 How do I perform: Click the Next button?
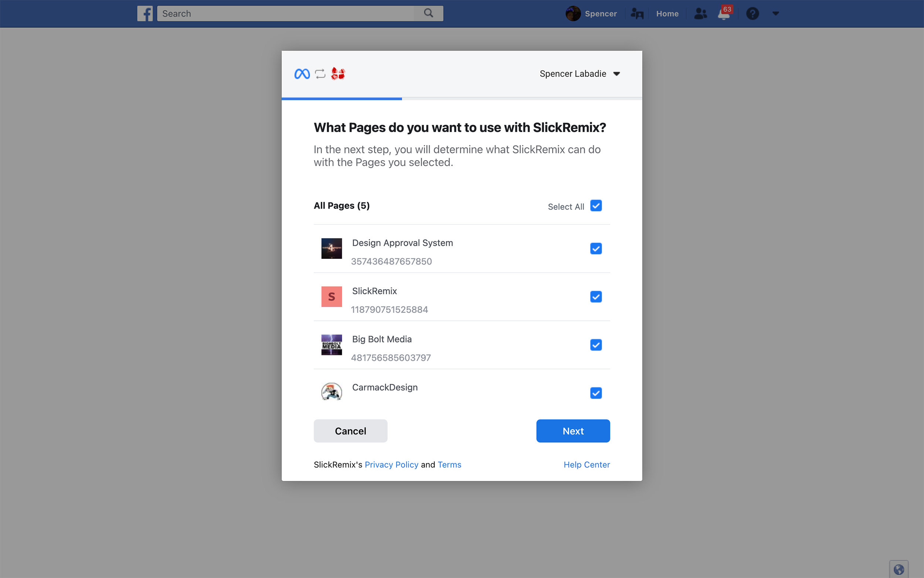point(573,431)
